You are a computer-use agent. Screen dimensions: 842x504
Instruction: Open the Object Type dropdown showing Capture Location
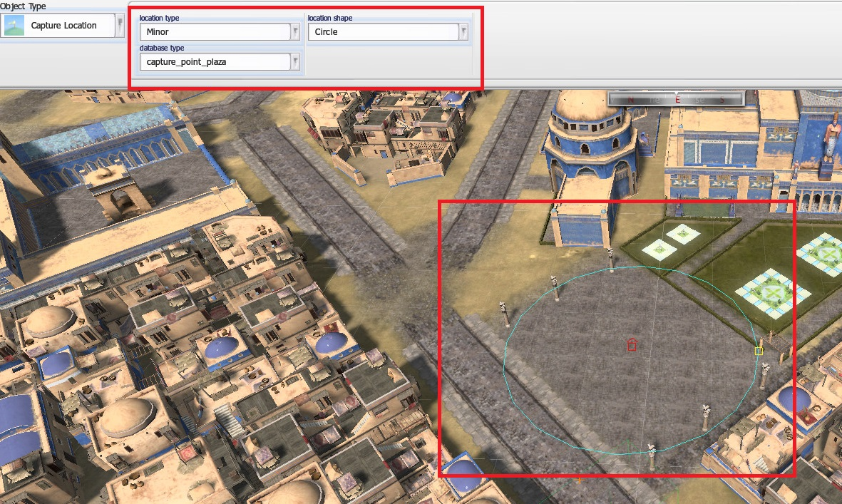click(x=63, y=25)
